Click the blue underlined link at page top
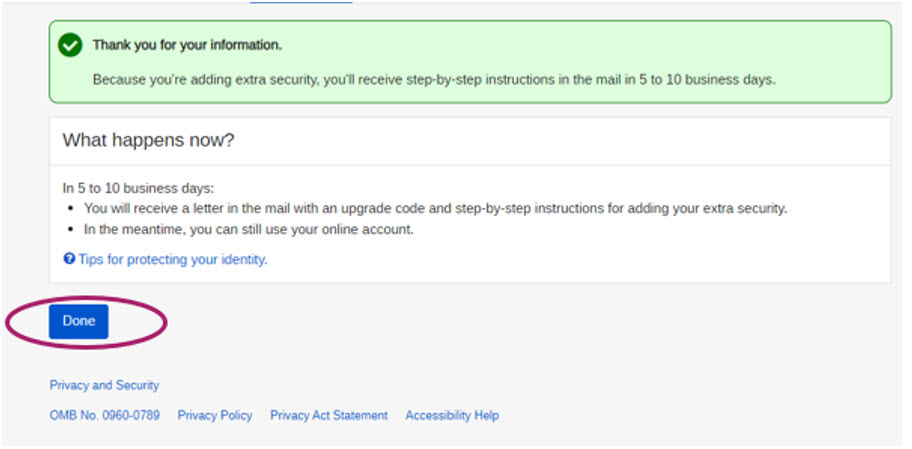The image size is (912, 449). pyautogui.click(x=301, y=2)
